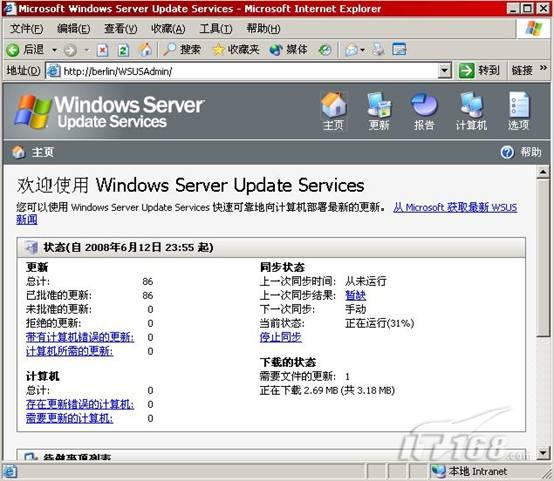Open WSUS 选项 options icon
The image size is (554, 481).
click(x=519, y=111)
